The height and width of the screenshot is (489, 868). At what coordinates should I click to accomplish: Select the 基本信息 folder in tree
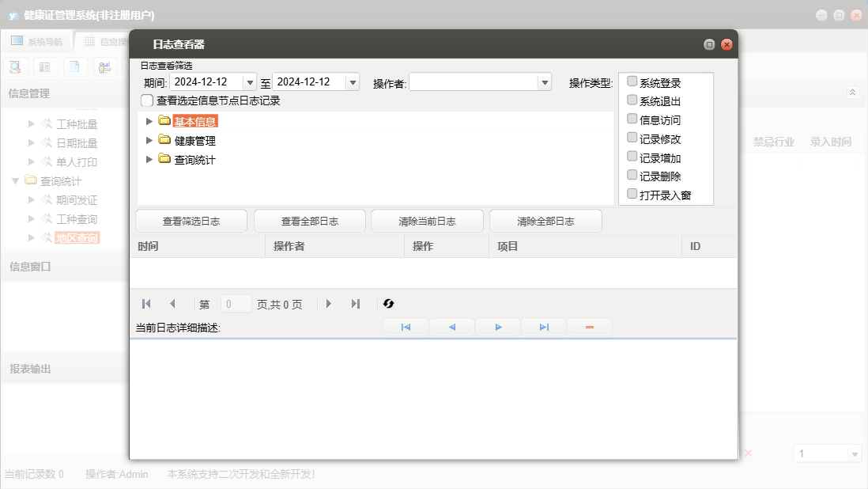194,121
